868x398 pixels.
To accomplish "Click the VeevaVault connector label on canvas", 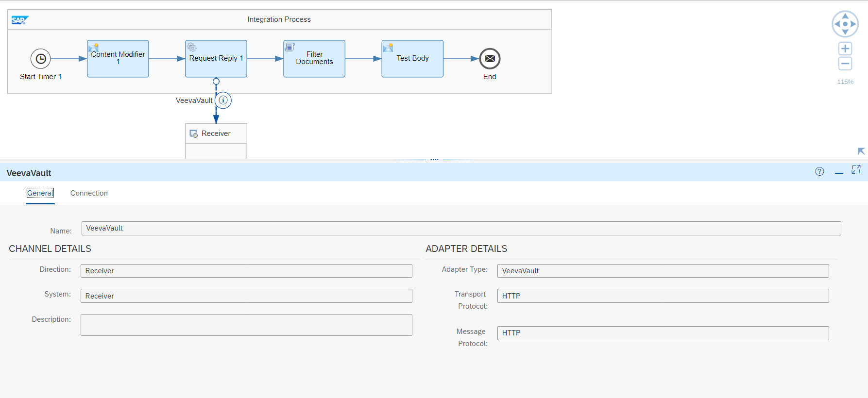I will click(x=194, y=100).
